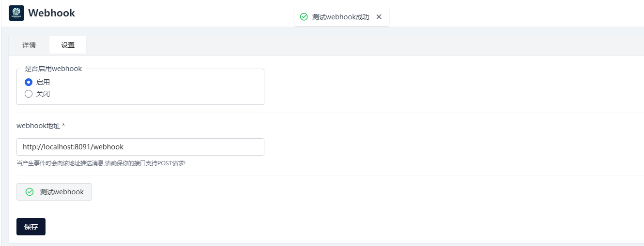Switch to the 详情 tab
This screenshot has height=246, width=644.
tap(29, 45)
